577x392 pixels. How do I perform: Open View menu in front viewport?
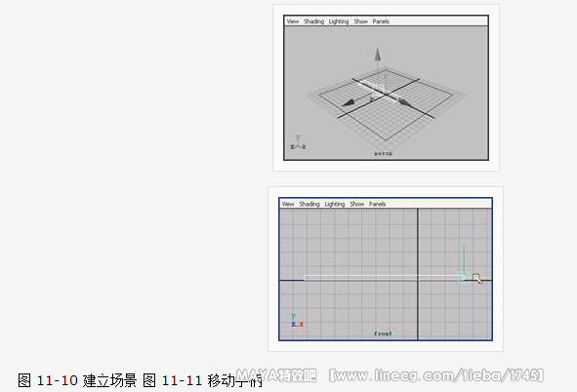288,204
